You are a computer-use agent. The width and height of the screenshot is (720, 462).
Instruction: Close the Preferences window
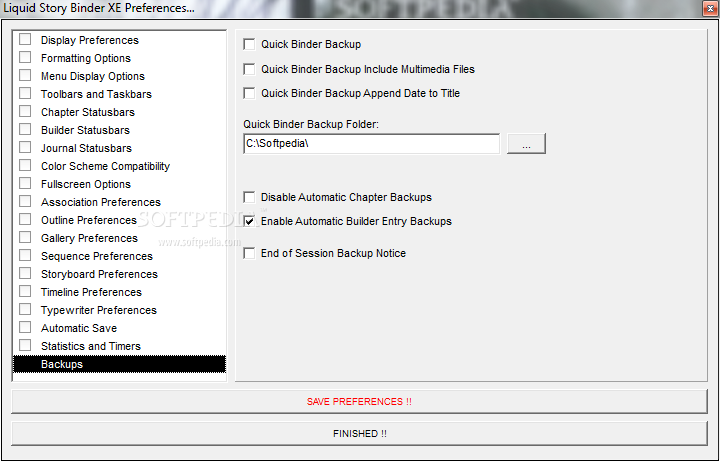click(710, 8)
